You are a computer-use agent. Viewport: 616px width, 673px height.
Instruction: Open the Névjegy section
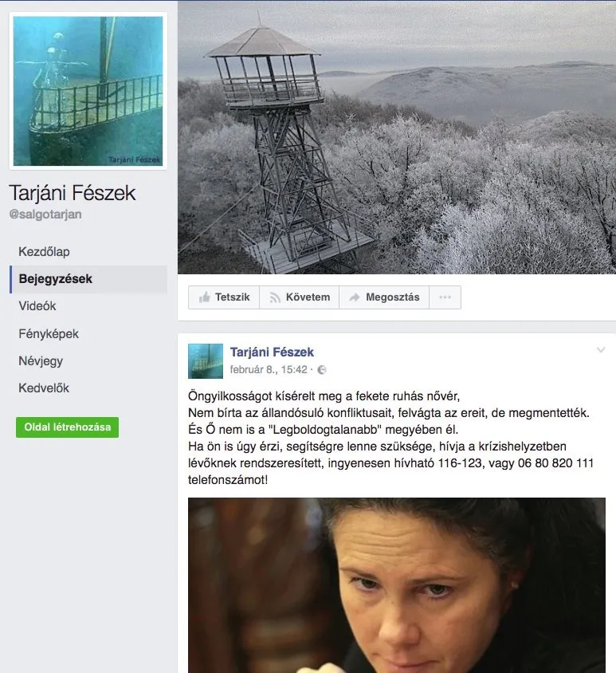click(x=41, y=361)
